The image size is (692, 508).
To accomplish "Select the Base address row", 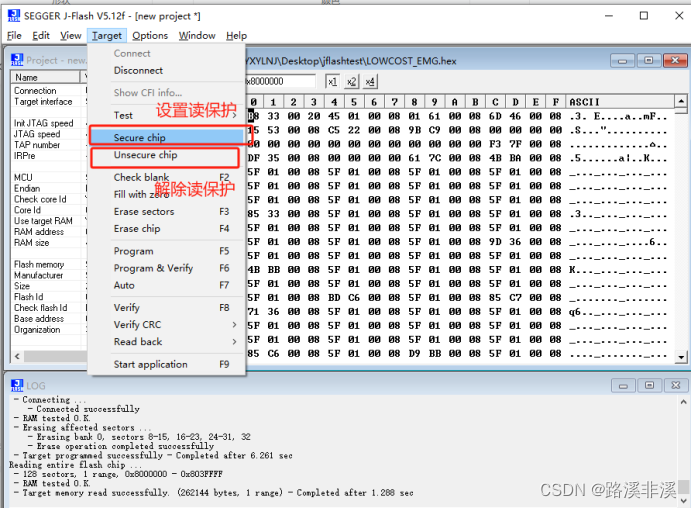I will pyautogui.click(x=49, y=319).
